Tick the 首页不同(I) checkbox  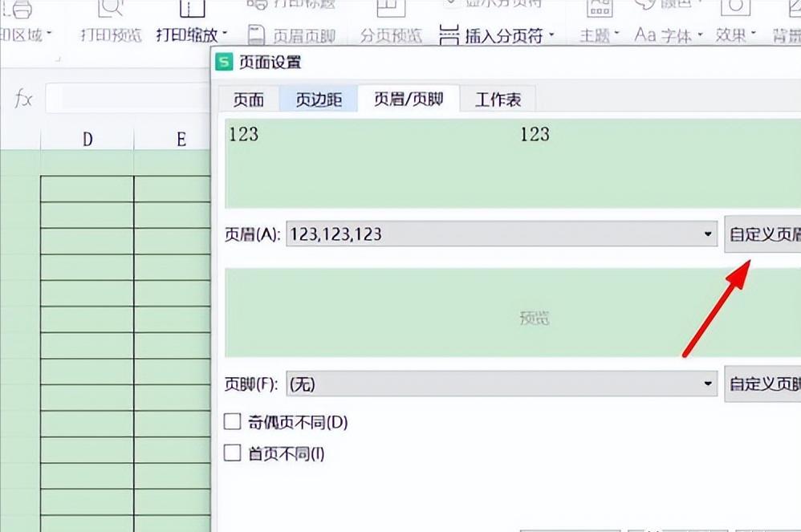pos(233,453)
